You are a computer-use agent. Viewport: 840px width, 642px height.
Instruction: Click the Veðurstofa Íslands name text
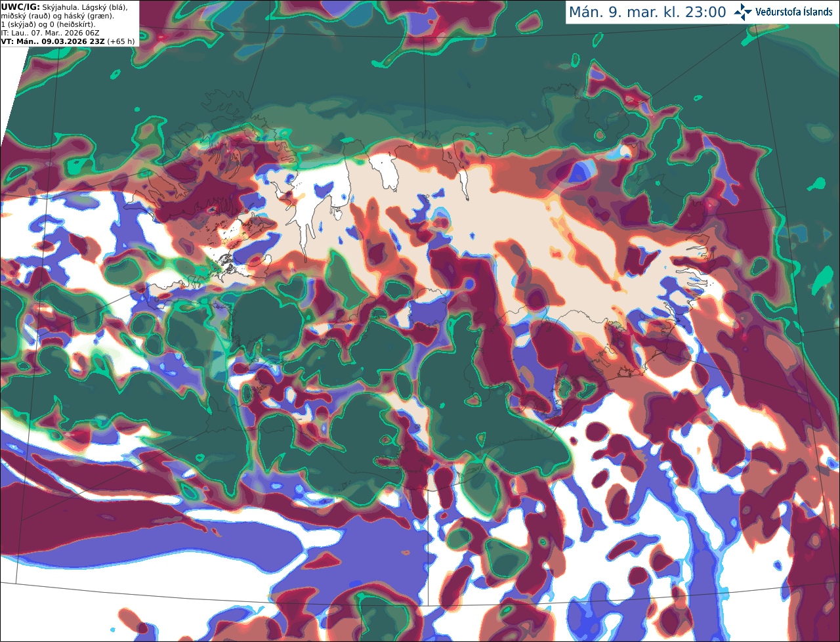click(794, 12)
